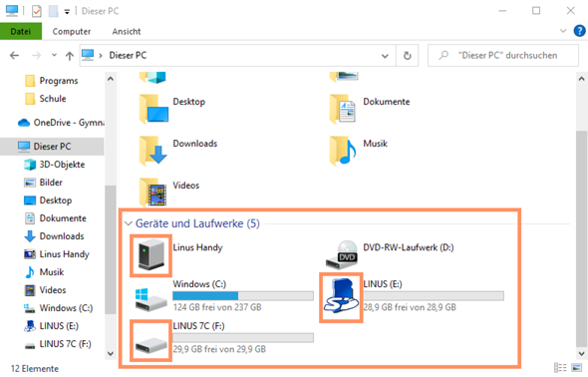Go up one level with the up arrow
Viewport: 588px width, 377px height.
click(70, 56)
